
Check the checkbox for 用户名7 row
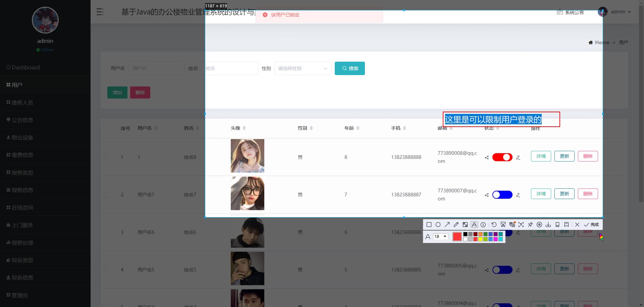[106, 195]
